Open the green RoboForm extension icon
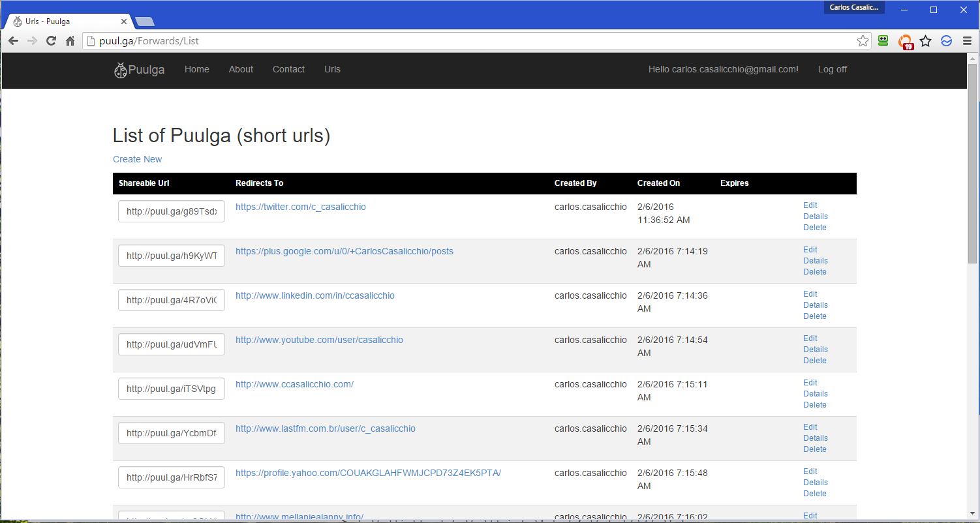Screen dimensions: 980x523 tap(883, 40)
